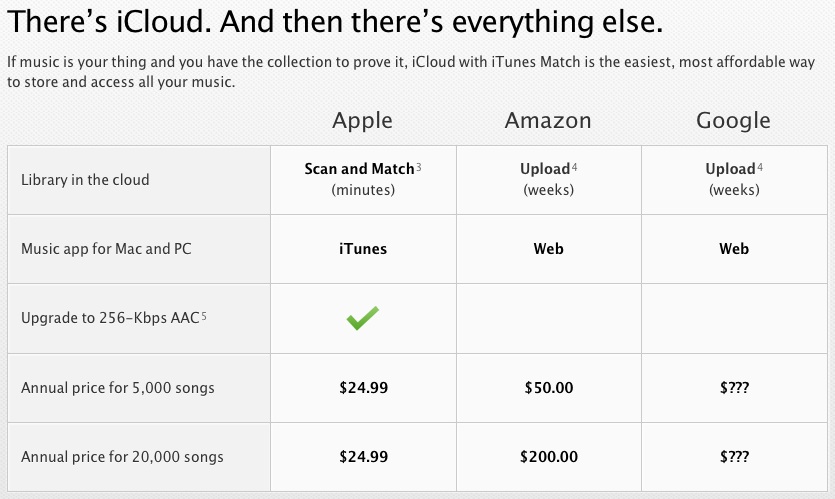Click footnote 3 beside Scan and Match
The width and height of the screenshot is (835, 499).
[419, 167]
